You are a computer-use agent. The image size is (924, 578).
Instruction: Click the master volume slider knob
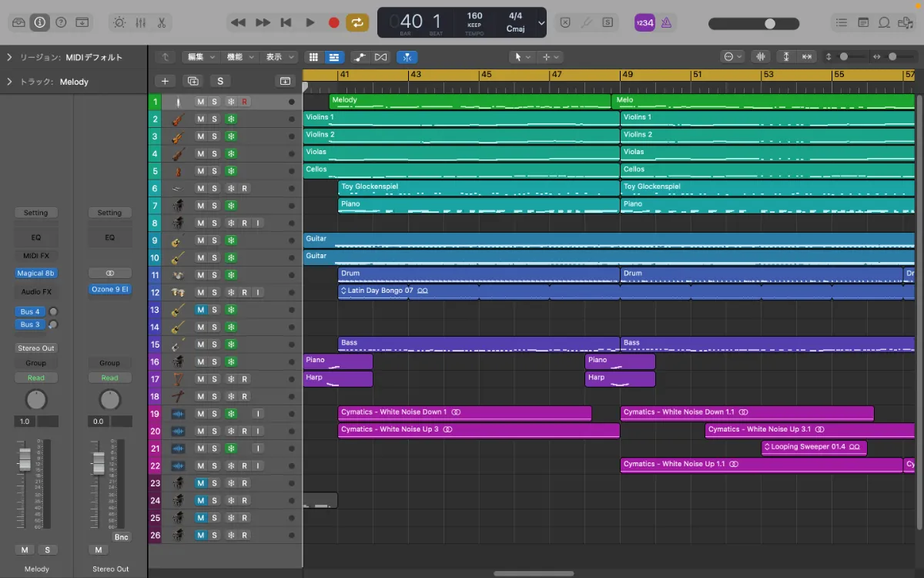769,23
